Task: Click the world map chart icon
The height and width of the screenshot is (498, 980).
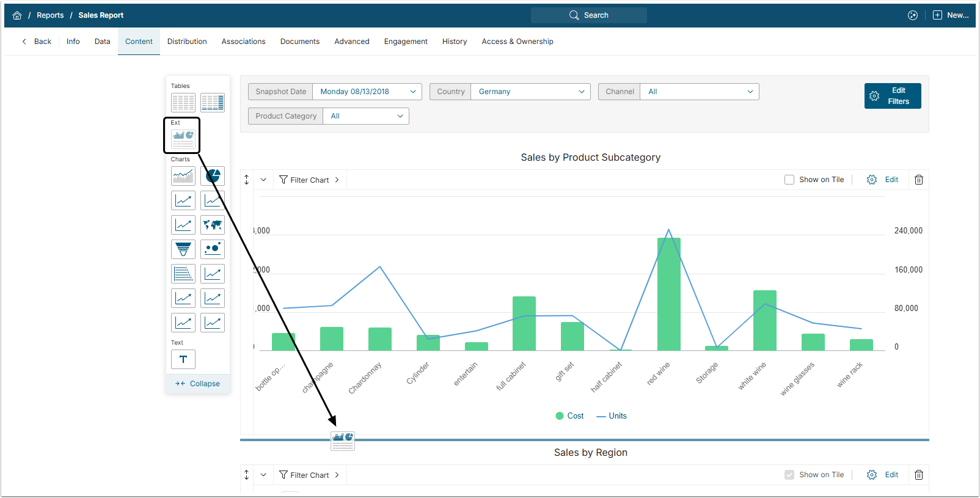Action: pos(213,225)
